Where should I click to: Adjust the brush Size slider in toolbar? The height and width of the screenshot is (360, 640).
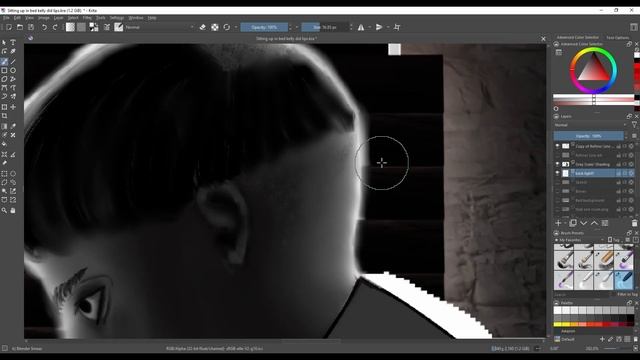[x=325, y=27]
